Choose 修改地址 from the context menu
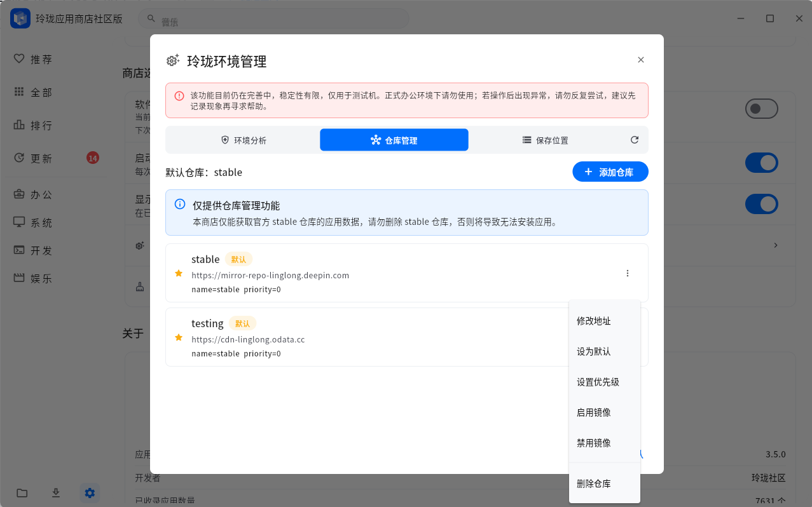Image resolution: width=812 pixels, height=507 pixels. 605,321
